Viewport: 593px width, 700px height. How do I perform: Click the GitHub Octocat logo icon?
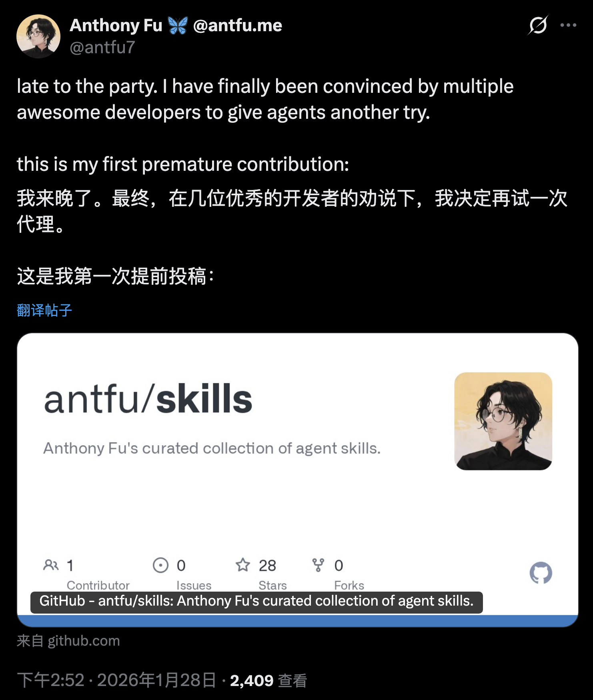[541, 573]
